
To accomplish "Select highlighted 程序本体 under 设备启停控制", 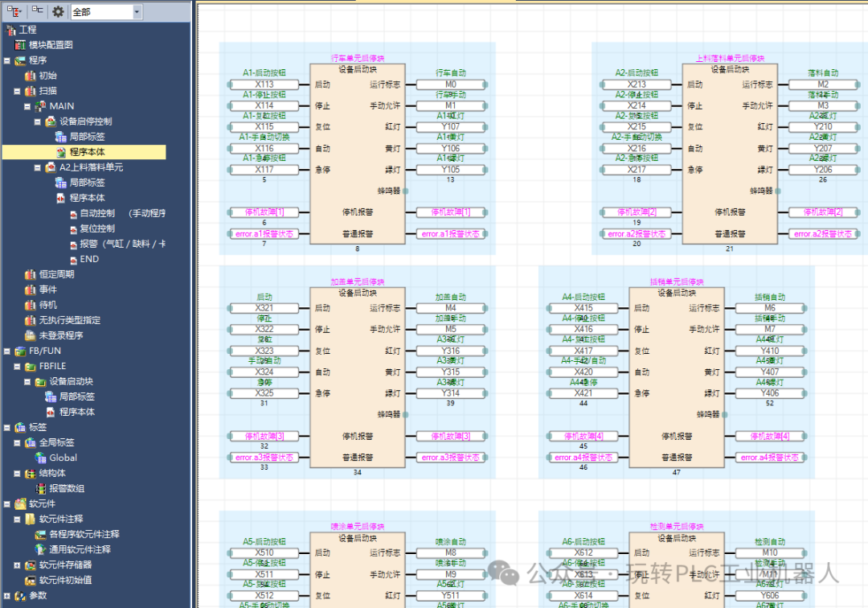I will coord(87,152).
